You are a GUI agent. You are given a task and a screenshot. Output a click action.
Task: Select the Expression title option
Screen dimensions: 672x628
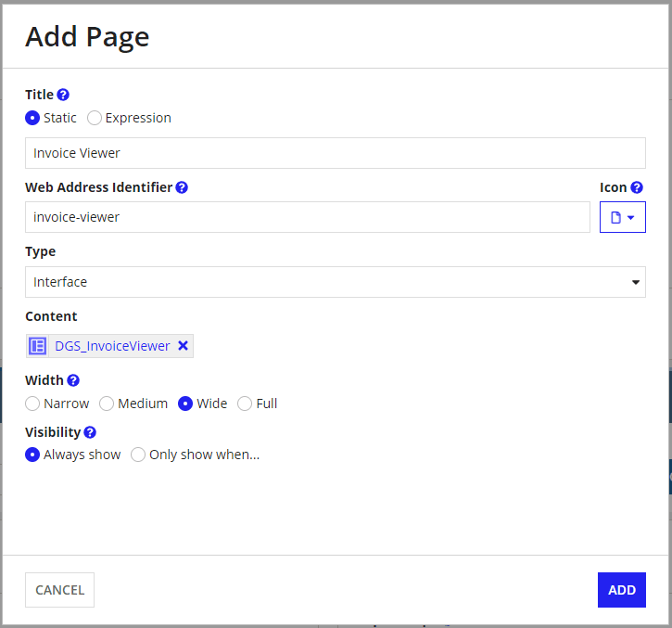point(95,118)
